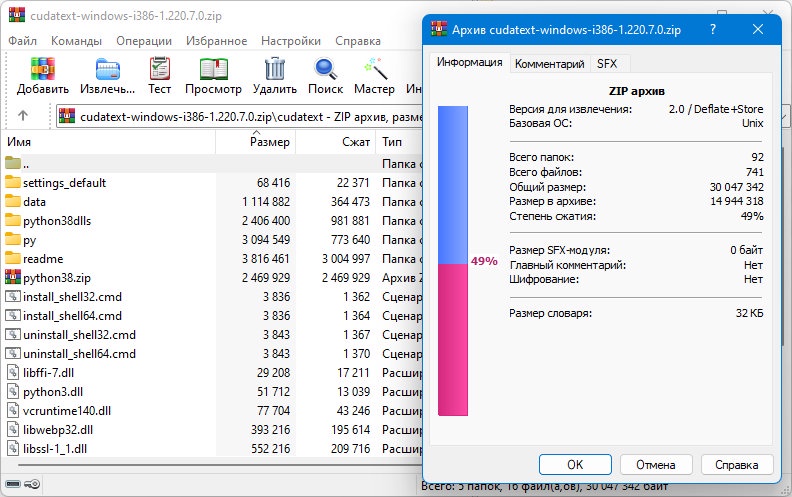Click the Общий размер value 30 047 342
The width and height of the screenshot is (792, 497).
click(x=736, y=187)
